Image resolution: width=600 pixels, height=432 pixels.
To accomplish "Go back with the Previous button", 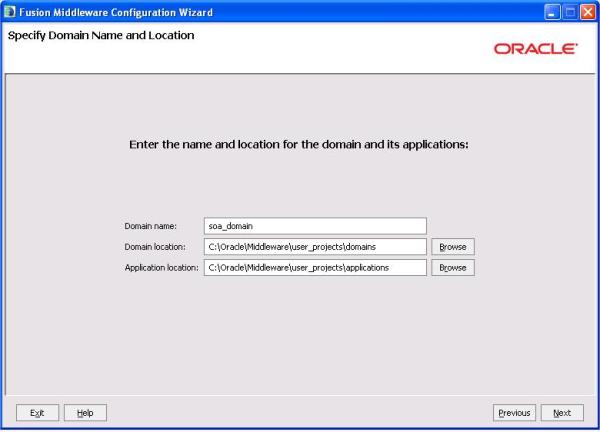I will coord(514,412).
